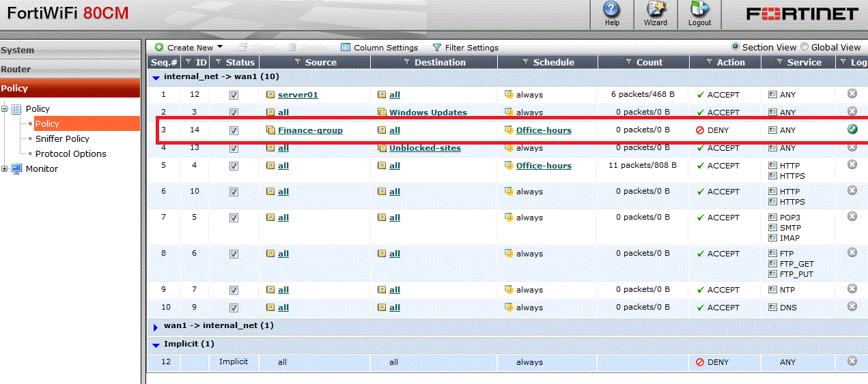
Task: Open the Policy menu header in sidebar
Action: [x=70, y=88]
